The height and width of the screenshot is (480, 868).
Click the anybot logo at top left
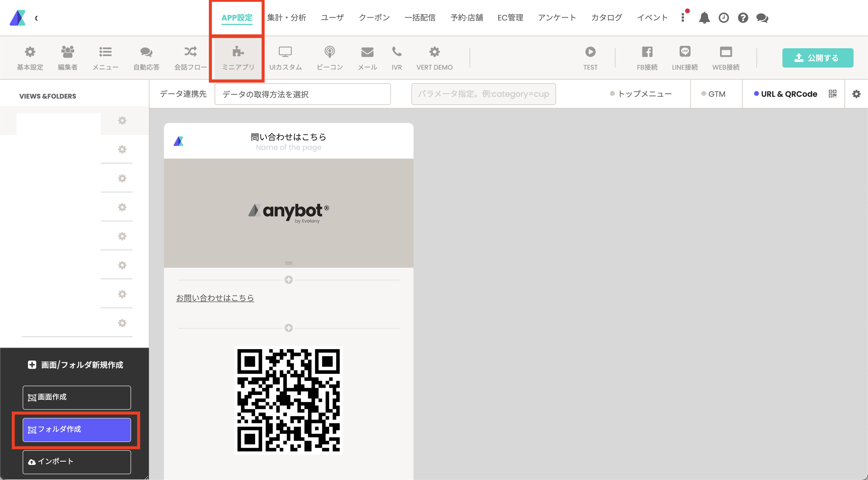17,17
